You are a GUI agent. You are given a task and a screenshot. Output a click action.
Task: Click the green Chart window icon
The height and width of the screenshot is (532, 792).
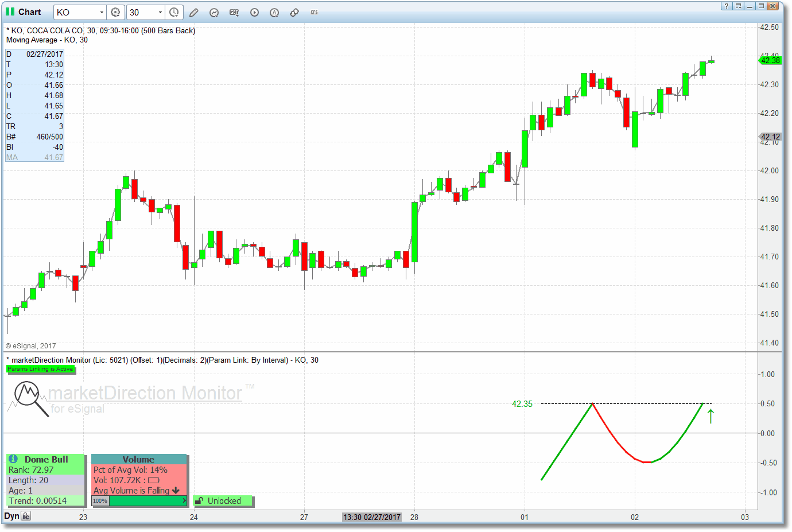click(10, 11)
